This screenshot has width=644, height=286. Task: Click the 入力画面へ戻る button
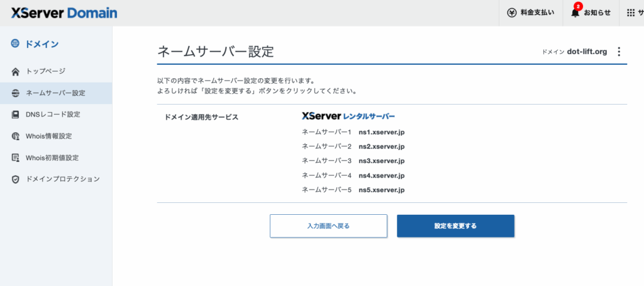coord(328,226)
